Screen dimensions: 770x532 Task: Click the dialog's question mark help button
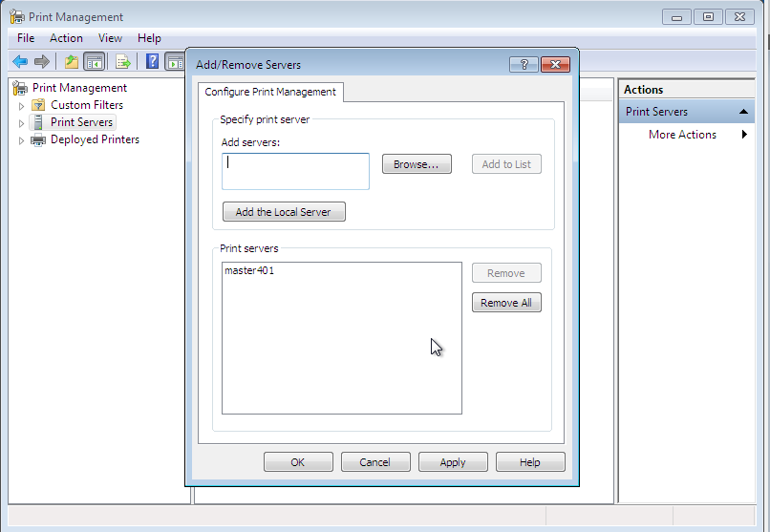coord(524,64)
